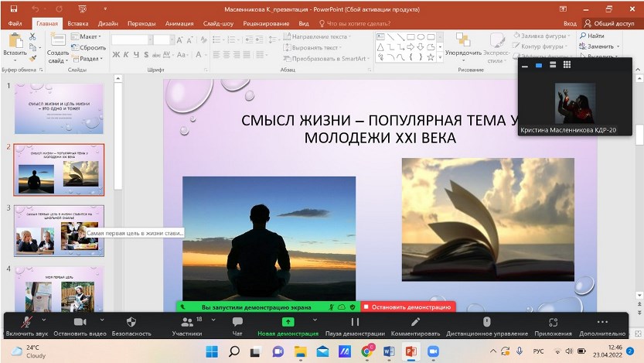
Task: Click red Остановить демонстрацию button
Action: pyautogui.click(x=408, y=307)
